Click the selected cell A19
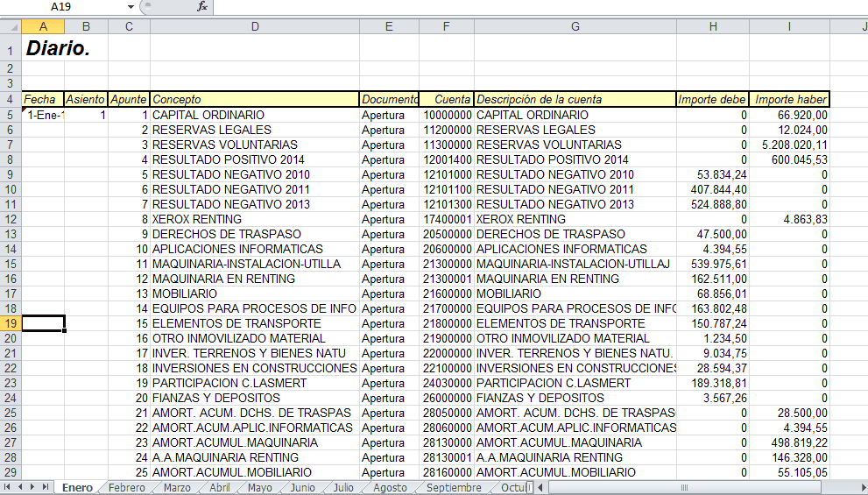 (x=43, y=323)
